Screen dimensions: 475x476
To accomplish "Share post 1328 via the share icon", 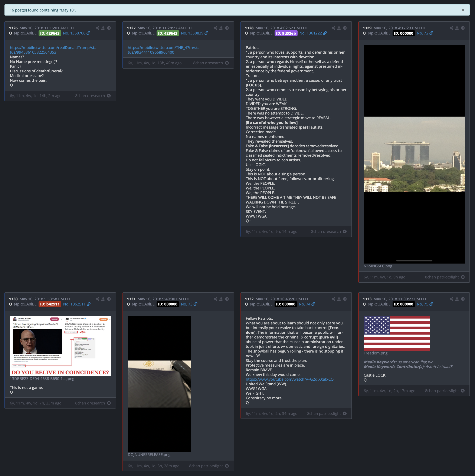I will click(x=334, y=28).
